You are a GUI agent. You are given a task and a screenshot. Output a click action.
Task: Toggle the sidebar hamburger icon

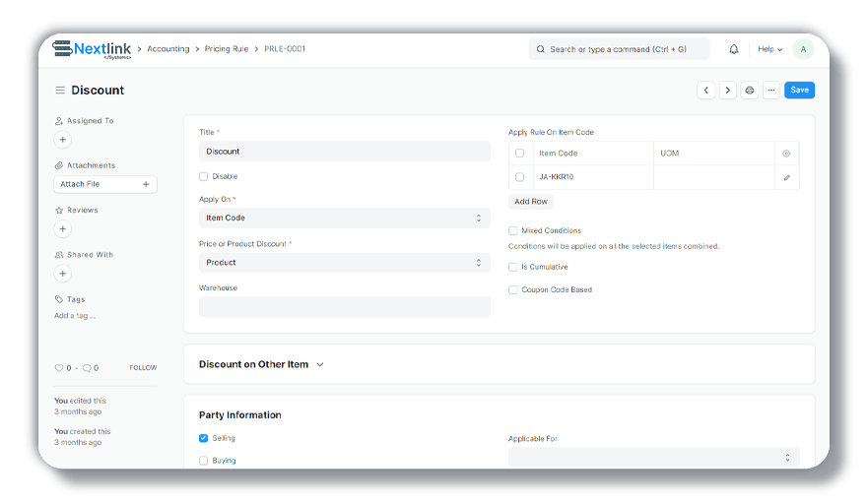coord(60,91)
